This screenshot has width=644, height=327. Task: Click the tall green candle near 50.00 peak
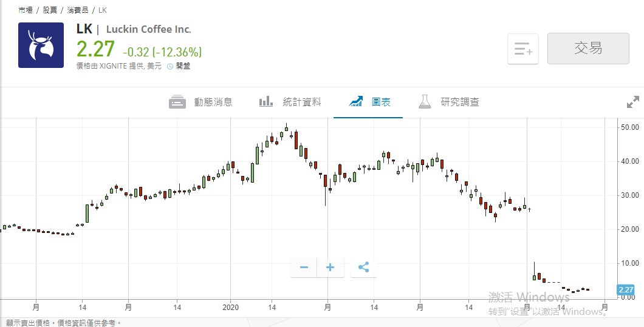287,128
